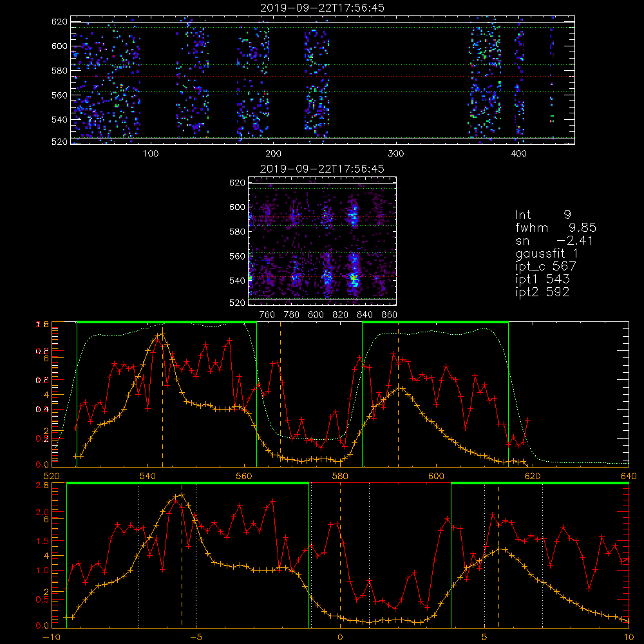Click the '-10' x-axis label of bottom plot
The image size is (644, 644).
point(52,638)
